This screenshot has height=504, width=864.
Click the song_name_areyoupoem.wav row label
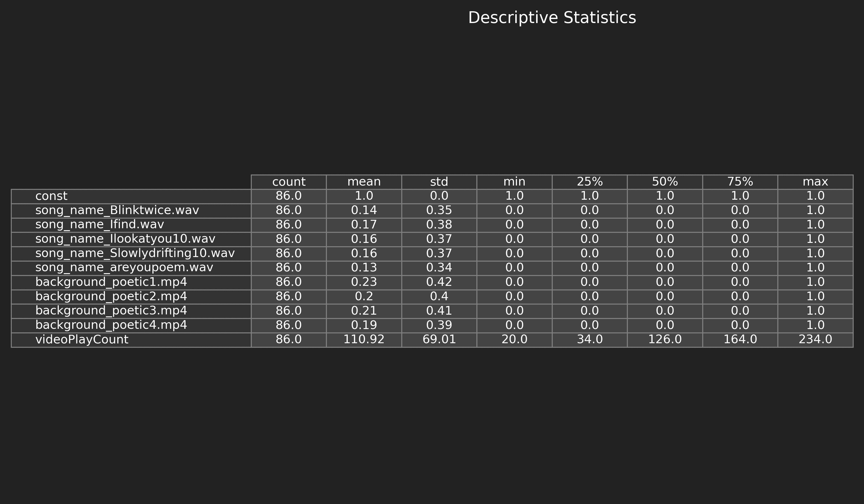(x=124, y=268)
